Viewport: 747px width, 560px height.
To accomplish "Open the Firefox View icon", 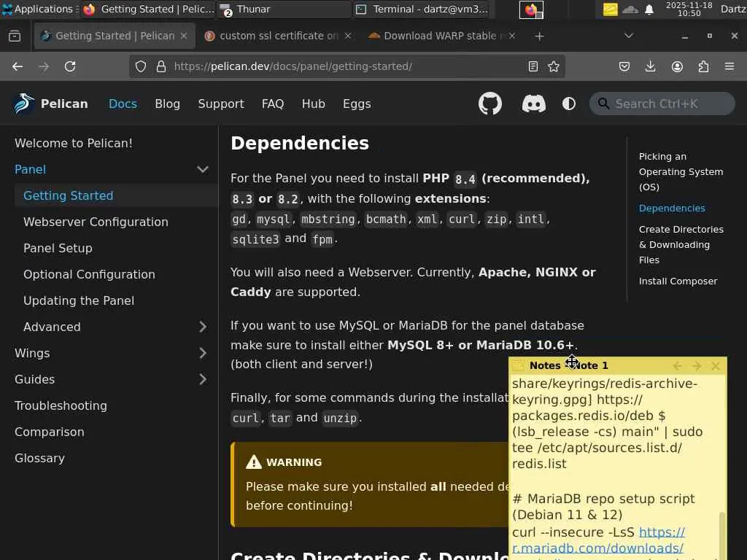I will (x=15, y=36).
